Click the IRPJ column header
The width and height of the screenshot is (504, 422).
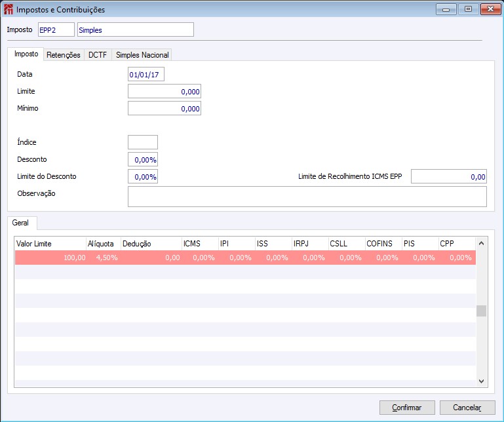coord(310,244)
